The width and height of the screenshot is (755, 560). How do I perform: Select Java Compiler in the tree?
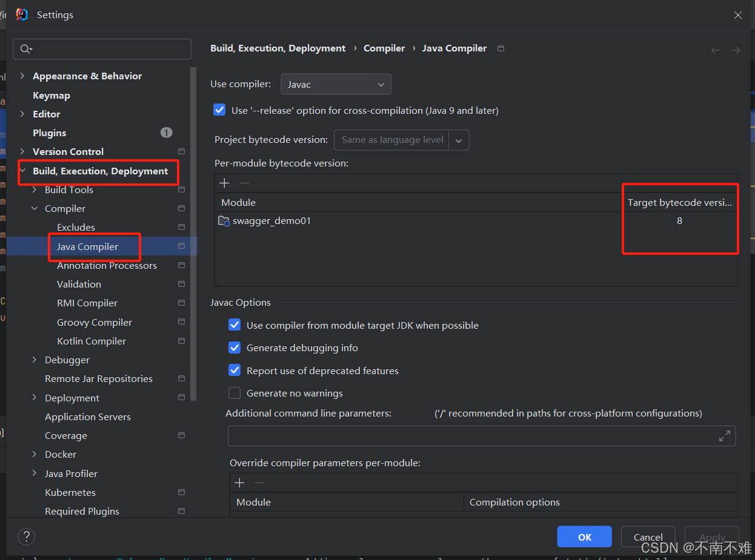pyautogui.click(x=88, y=246)
